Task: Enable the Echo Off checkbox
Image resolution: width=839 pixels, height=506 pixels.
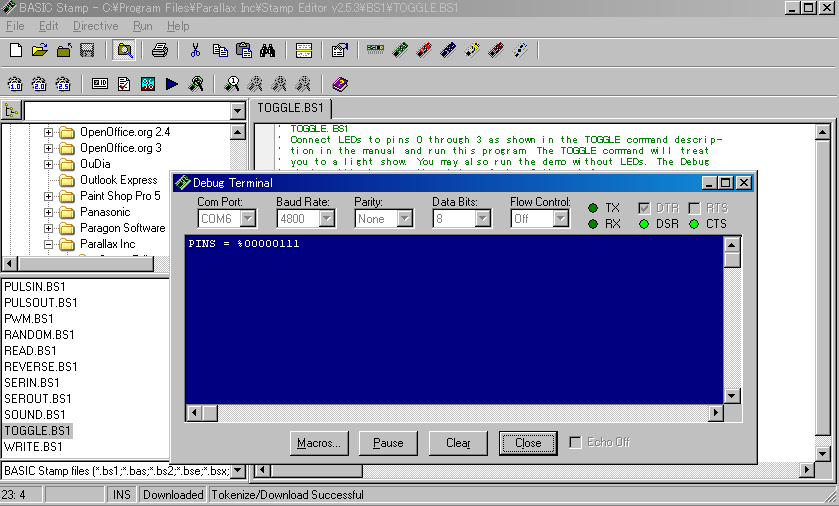Action: click(575, 442)
